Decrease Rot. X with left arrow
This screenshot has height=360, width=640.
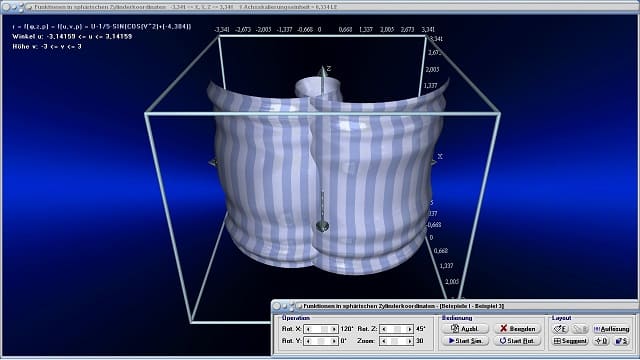308,329
